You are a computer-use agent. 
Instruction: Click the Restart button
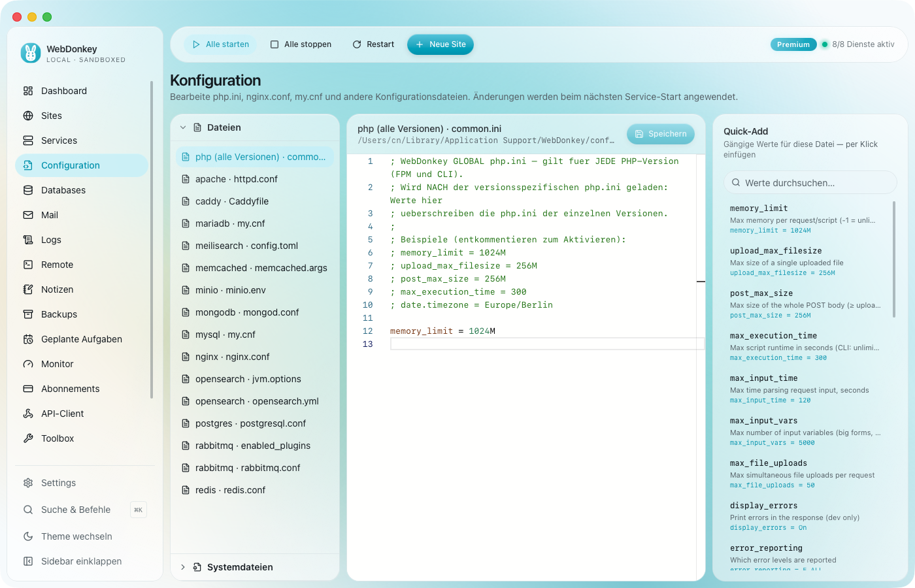tap(373, 44)
